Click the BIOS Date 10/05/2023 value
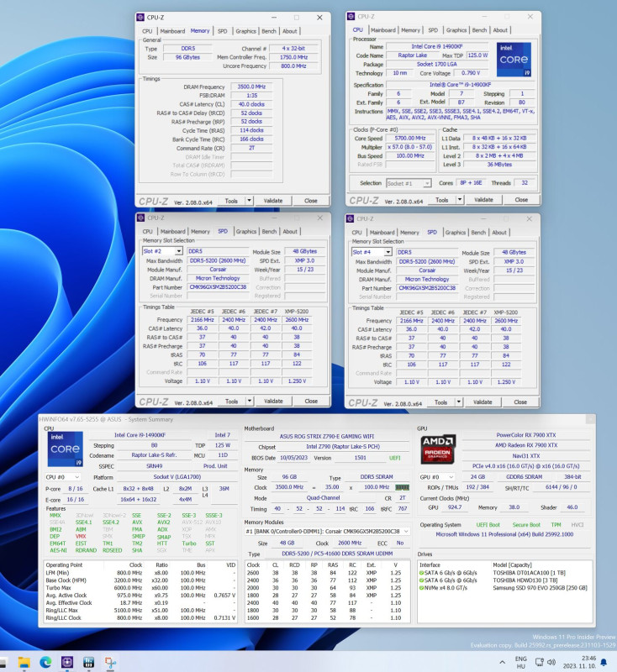This screenshot has height=672, width=617. [293, 458]
